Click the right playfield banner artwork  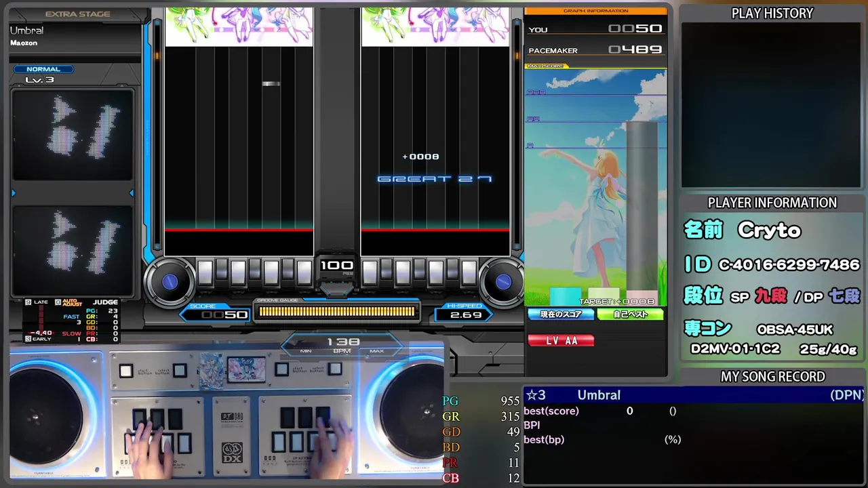pyautogui.click(x=435, y=26)
